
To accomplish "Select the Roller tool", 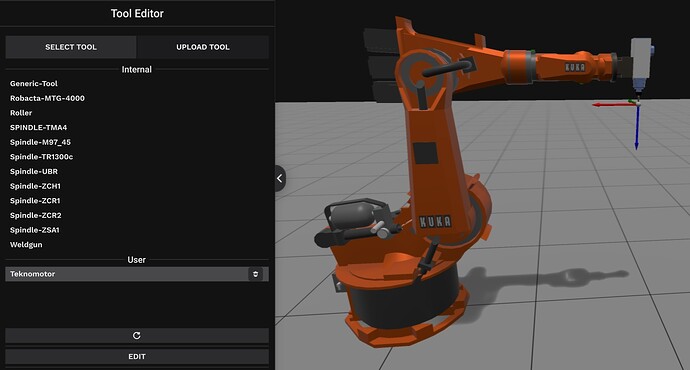I will pyautogui.click(x=21, y=113).
